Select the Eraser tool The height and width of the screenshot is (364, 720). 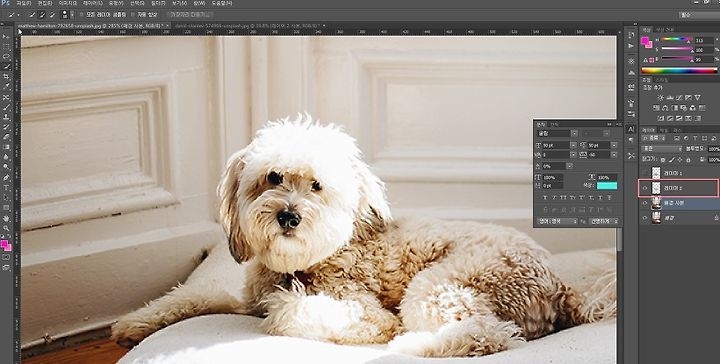(x=6, y=137)
